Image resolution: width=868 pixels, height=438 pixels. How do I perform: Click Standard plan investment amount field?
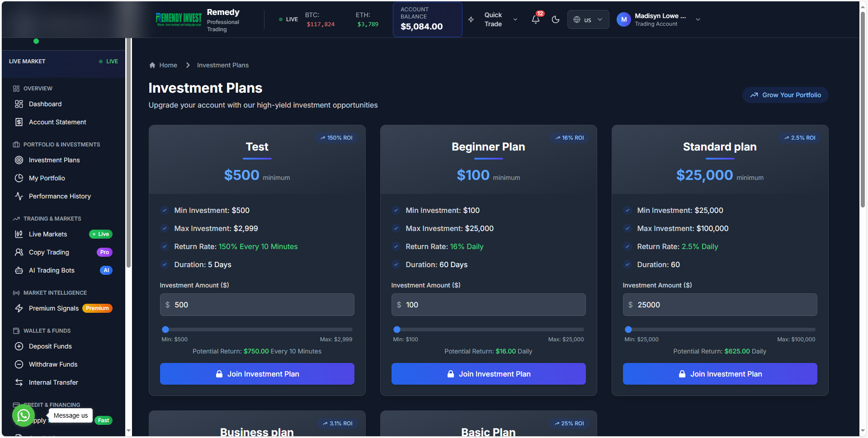pyautogui.click(x=720, y=305)
